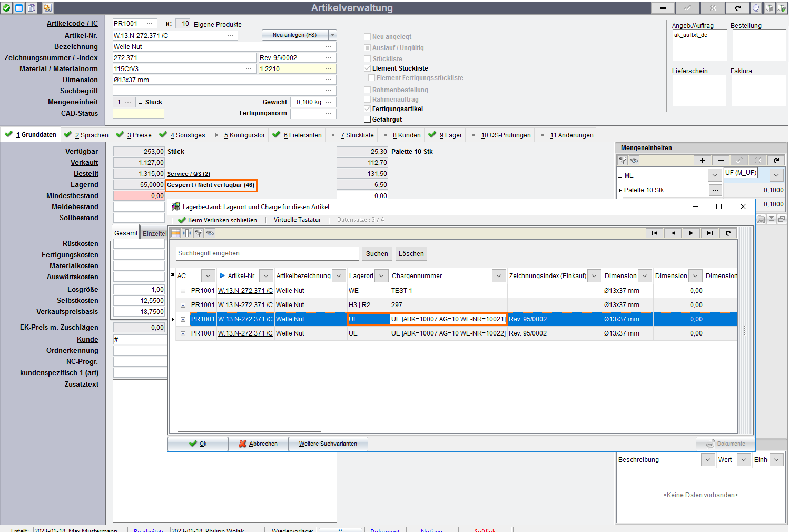Open the magic wand search icon in title bar
Image resolution: width=789 pixels, height=532 pixels.
click(47, 8)
